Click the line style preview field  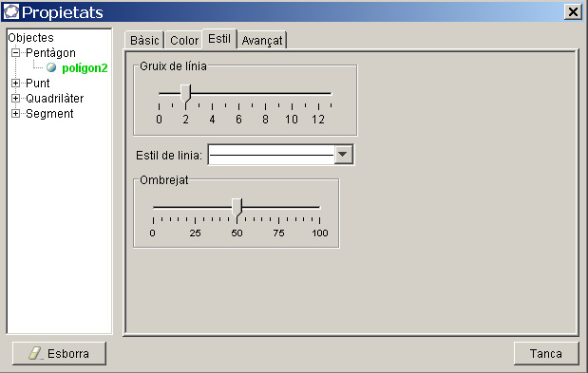tap(271, 155)
